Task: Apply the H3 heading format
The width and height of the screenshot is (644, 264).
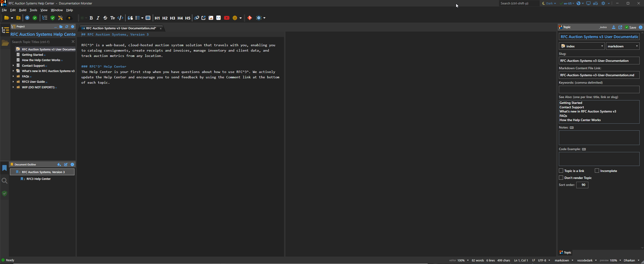Action: (x=172, y=18)
